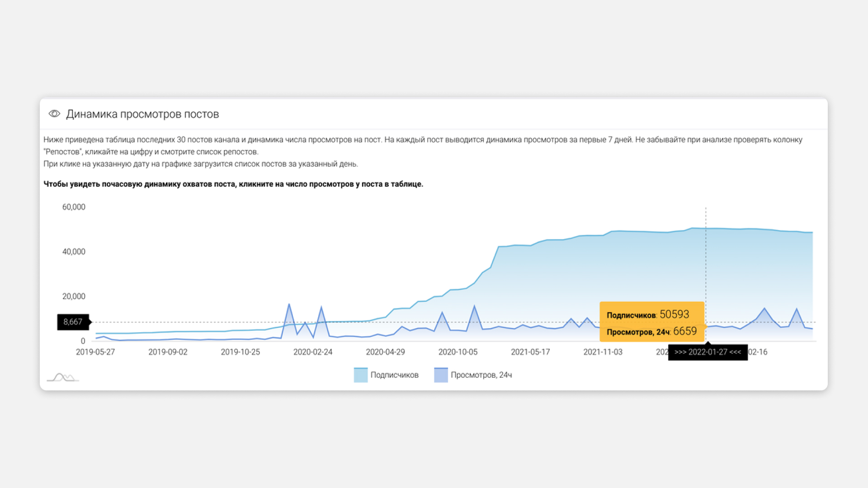This screenshot has height=488, width=868.
Task: Select the 2019-09-02 date label
Action: [x=168, y=352]
